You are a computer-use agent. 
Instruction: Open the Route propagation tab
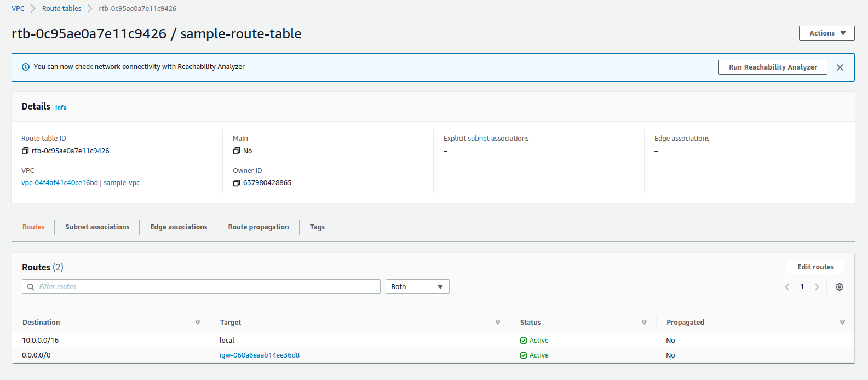point(258,227)
